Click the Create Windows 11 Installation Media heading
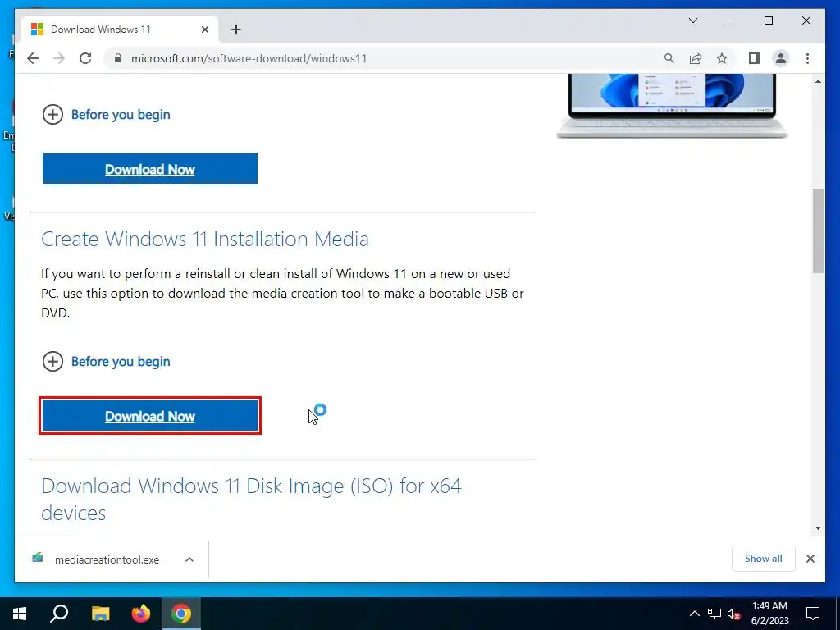 [x=204, y=239]
